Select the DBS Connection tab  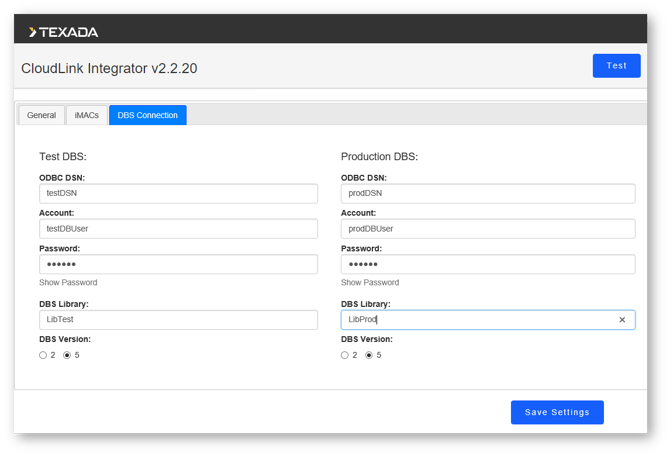[147, 115]
